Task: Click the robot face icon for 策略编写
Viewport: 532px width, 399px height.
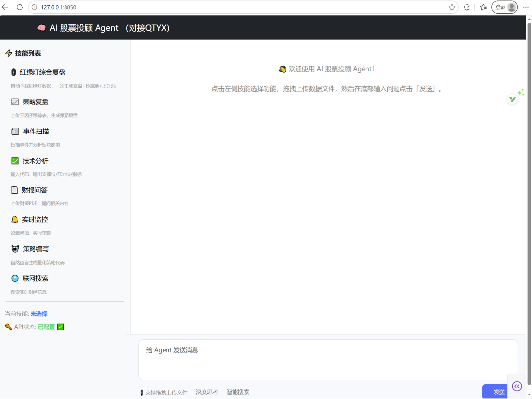Action: click(x=15, y=249)
